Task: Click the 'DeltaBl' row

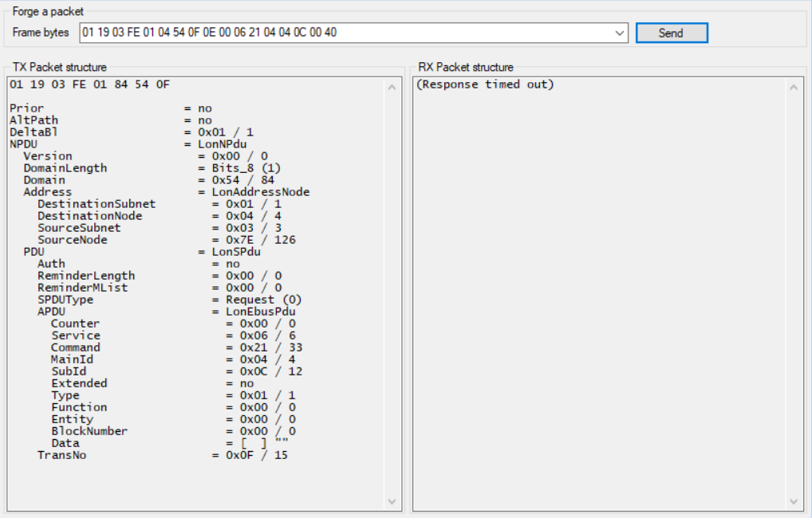Action: point(132,132)
